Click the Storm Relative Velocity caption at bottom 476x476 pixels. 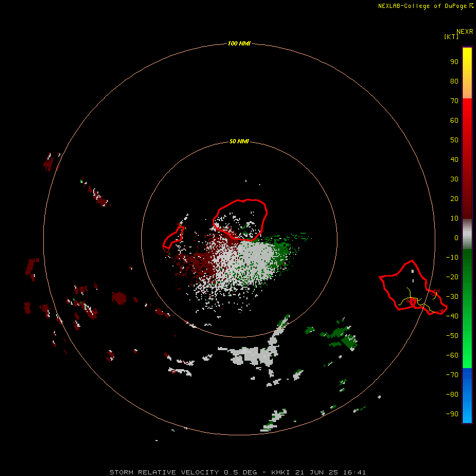pyautogui.click(x=237, y=472)
